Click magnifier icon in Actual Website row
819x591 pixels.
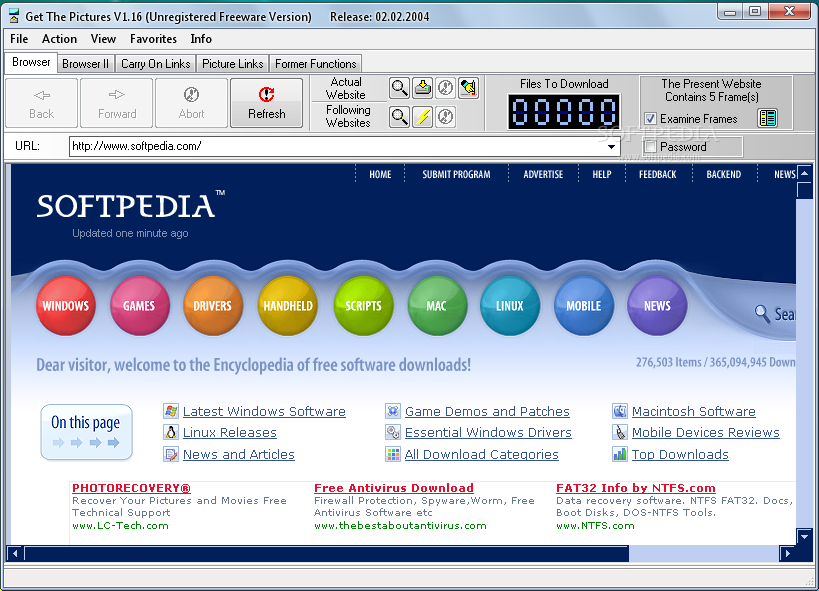tap(400, 88)
